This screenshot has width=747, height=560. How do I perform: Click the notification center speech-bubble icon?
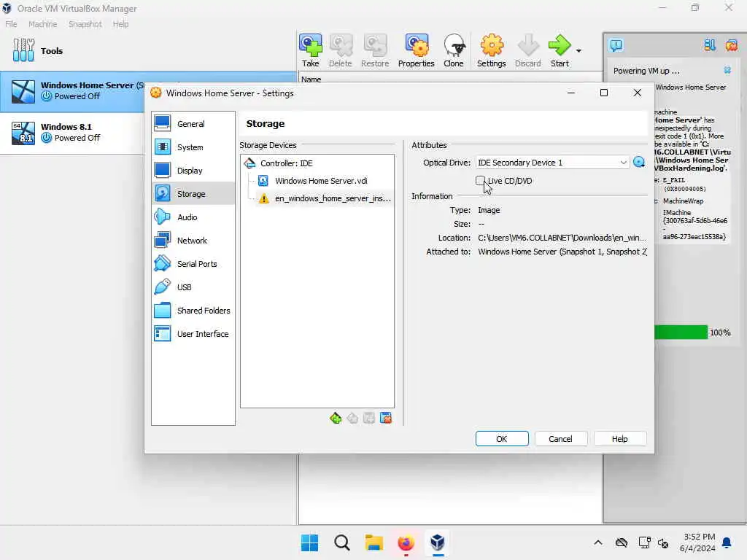tap(616, 45)
